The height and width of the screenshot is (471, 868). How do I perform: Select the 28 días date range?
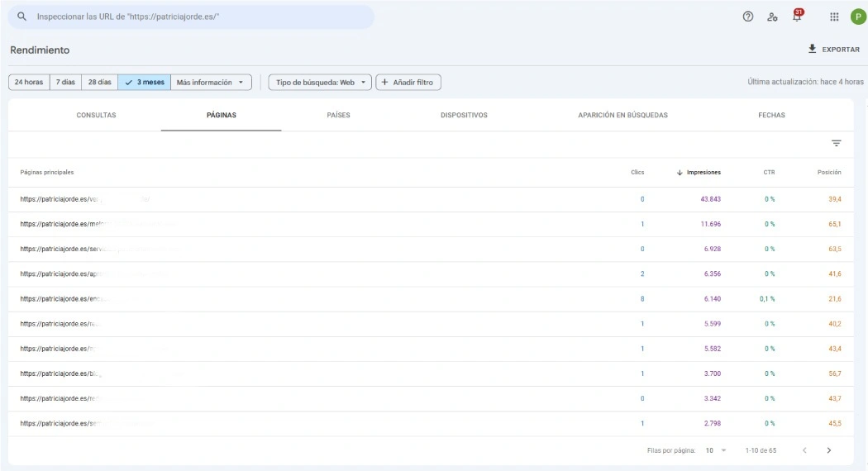pos(100,82)
